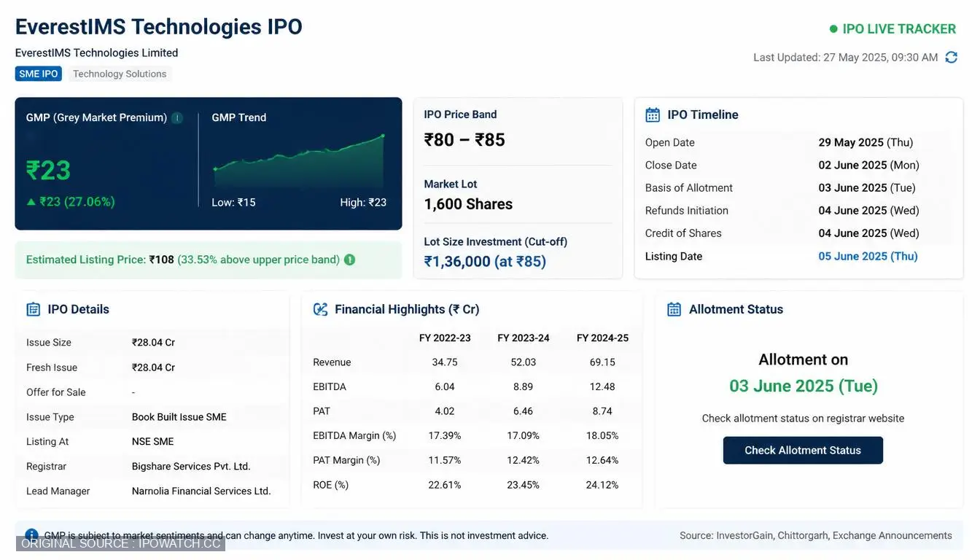Viewport: 980px width, 560px height.
Task: Click the disclaimer info icon at bottom
Action: pyautogui.click(x=31, y=535)
